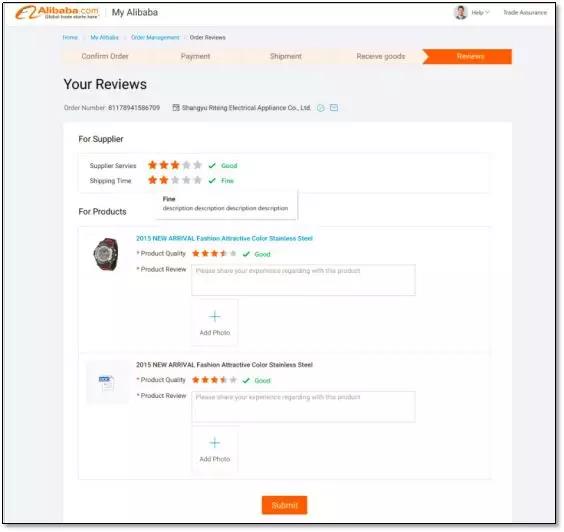Set Supplier Service rating to five stars
This screenshot has width=564, height=532.
(197, 165)
